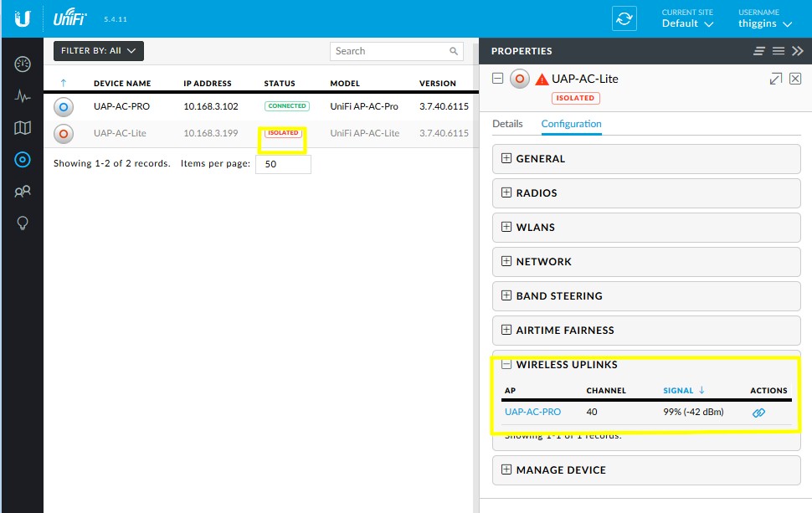Open the UAP-AC-PRO uplink link
Screen dimensions: 812x513
(x=533, y=412)
